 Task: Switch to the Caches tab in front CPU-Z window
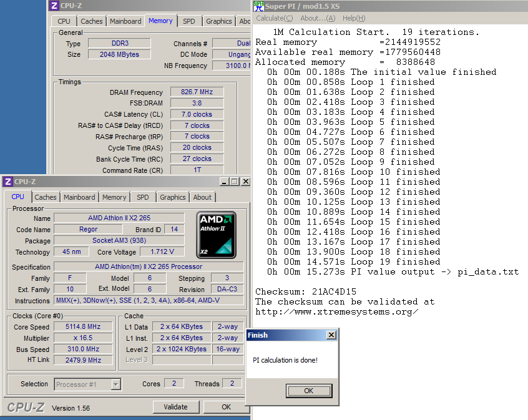click(46, 197)
